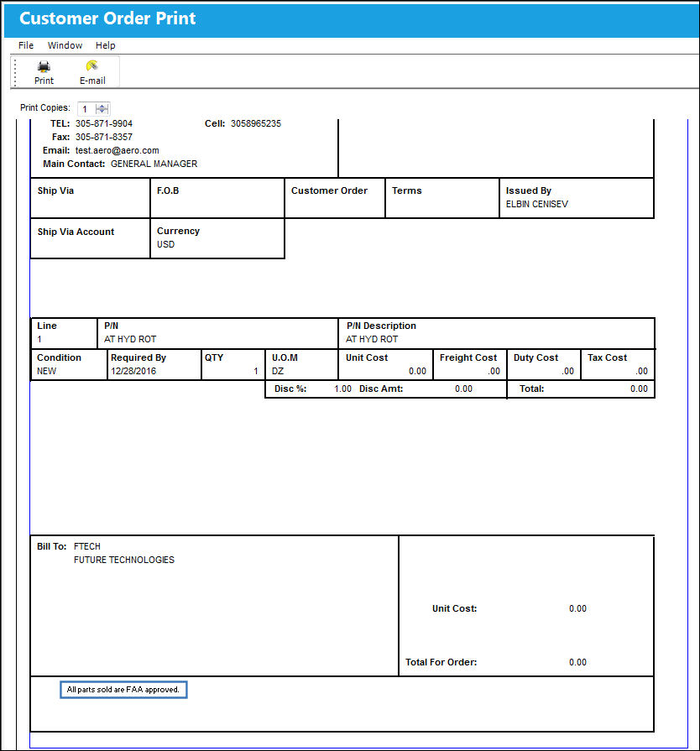Click the Print Copies spinner arrows
The width and height of the screenshot is (700, 751).
(102, 109)
